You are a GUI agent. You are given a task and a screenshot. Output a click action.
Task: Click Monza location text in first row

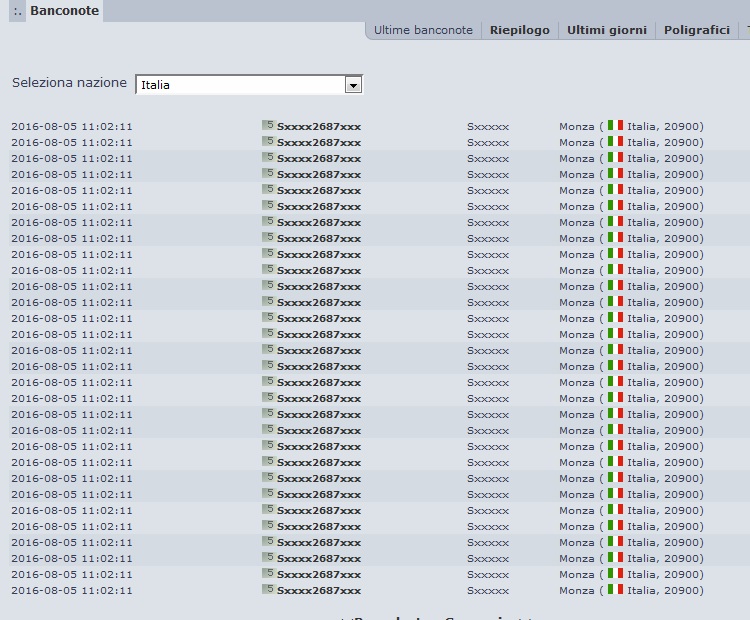[577, 127]
